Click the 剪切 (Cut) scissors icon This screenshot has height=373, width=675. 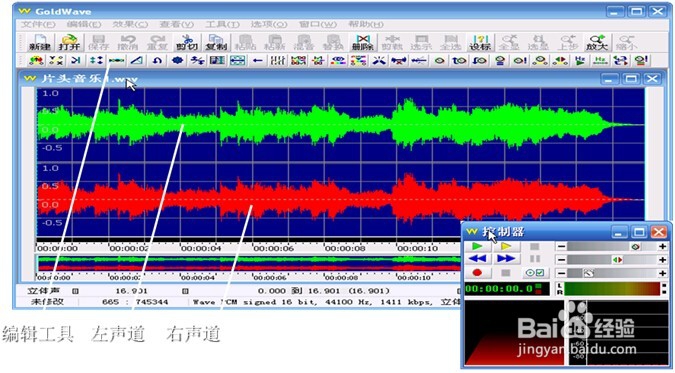click(186, 42)
